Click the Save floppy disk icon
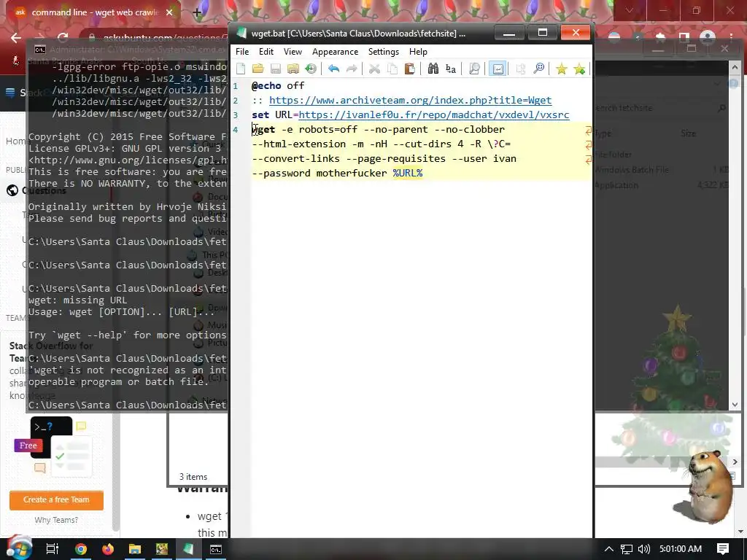The image size is (747, 560). pos(275,69)
